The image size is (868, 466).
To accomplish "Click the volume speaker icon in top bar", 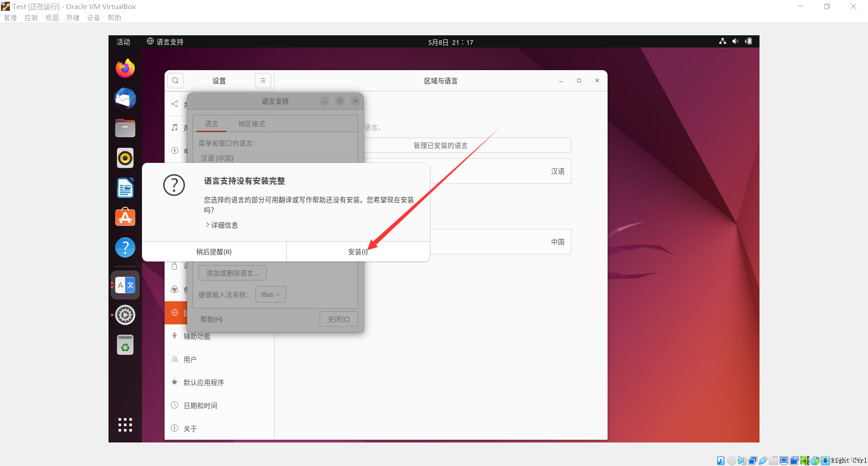I will (x=735, y=41).
